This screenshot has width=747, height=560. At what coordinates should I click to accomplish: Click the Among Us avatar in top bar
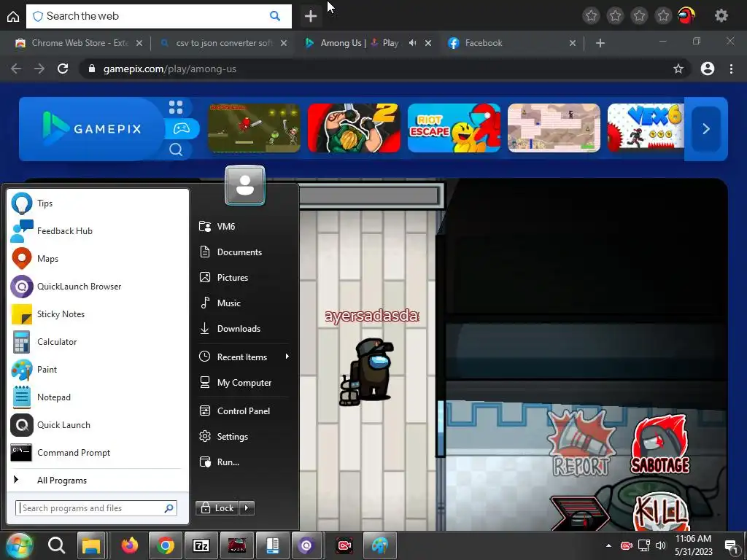coord(686,16)
